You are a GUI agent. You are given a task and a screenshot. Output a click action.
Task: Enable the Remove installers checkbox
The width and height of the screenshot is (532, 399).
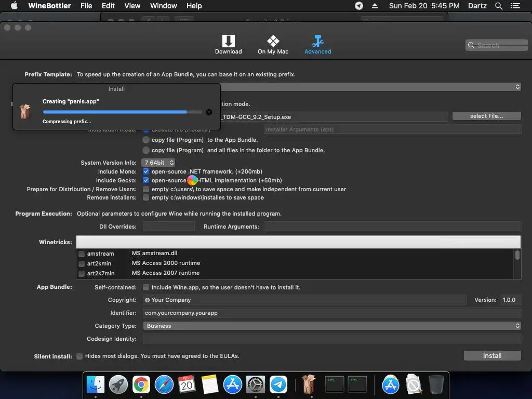tap(146, 197)
